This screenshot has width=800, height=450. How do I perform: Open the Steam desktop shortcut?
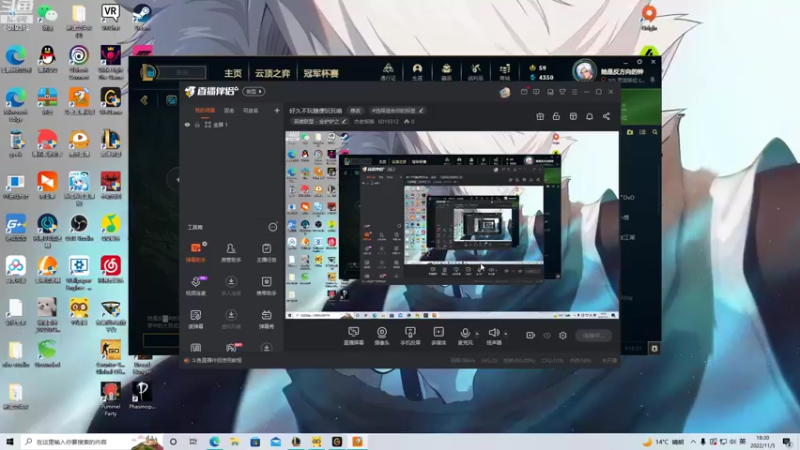point(142,18)
